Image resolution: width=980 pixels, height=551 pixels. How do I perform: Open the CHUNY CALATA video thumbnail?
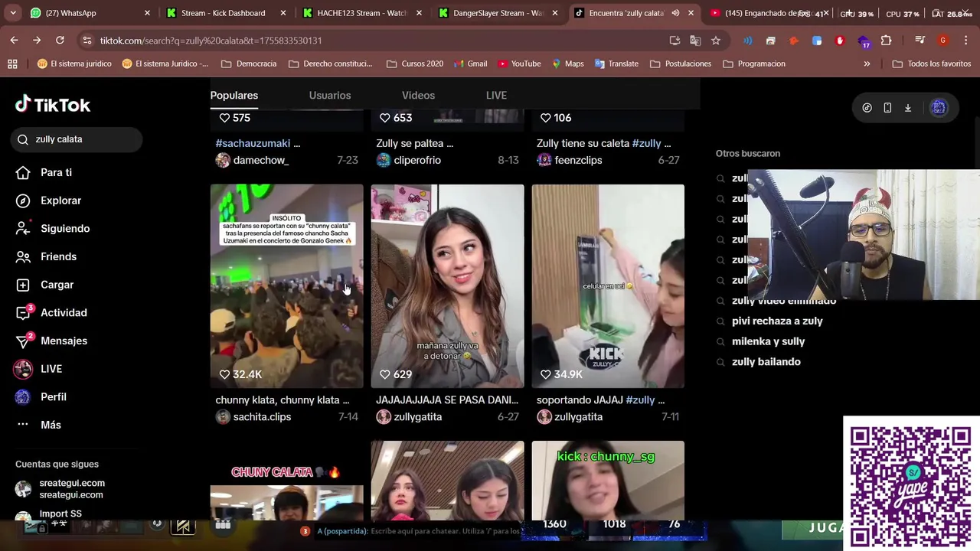point(287,481)
